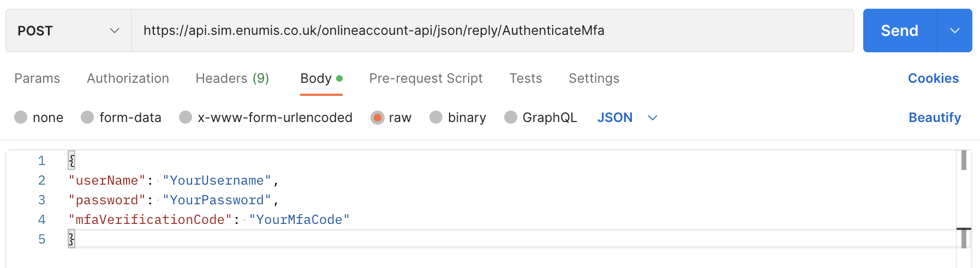Open the Pre-request Script tab

point(426,78)
